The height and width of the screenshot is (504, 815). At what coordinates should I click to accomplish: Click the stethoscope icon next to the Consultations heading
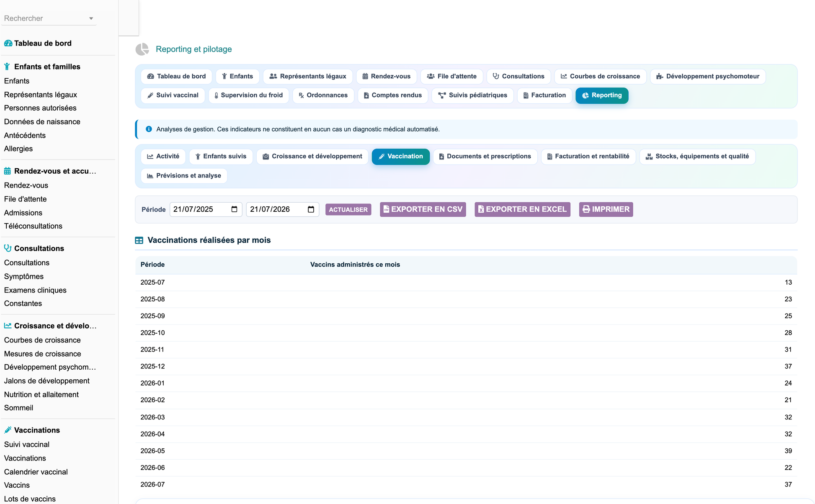point(8,248)
